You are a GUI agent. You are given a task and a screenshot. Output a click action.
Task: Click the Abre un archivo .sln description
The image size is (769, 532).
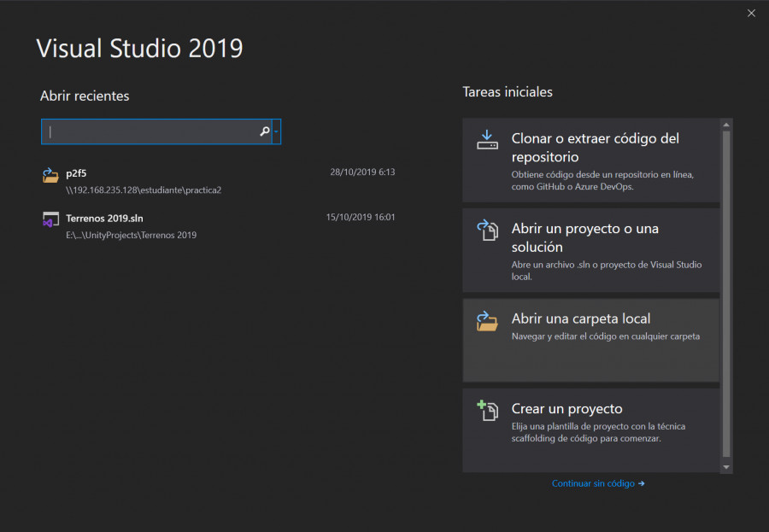pos(606,271)
